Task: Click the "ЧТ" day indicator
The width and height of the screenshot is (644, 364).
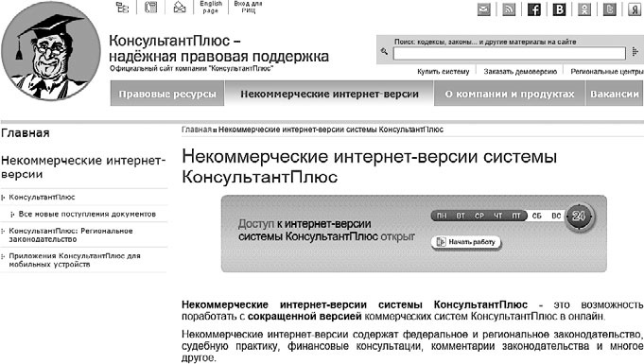Action: (498, 216)
